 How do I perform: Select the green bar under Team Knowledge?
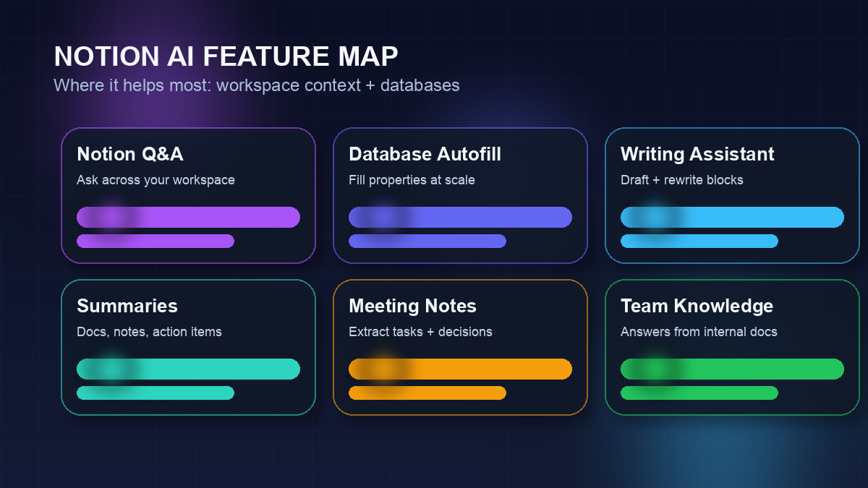tap(732, 369)
